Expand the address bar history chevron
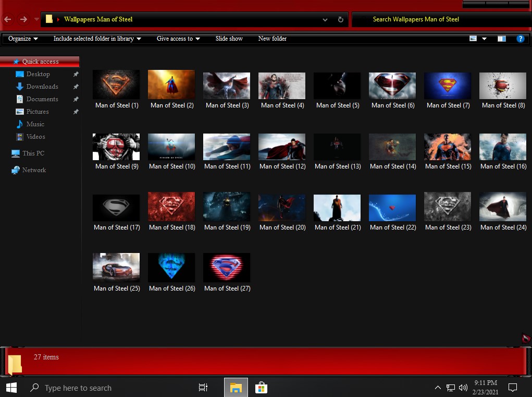Screen dimensions: 532x397 [x=325, y=20]
